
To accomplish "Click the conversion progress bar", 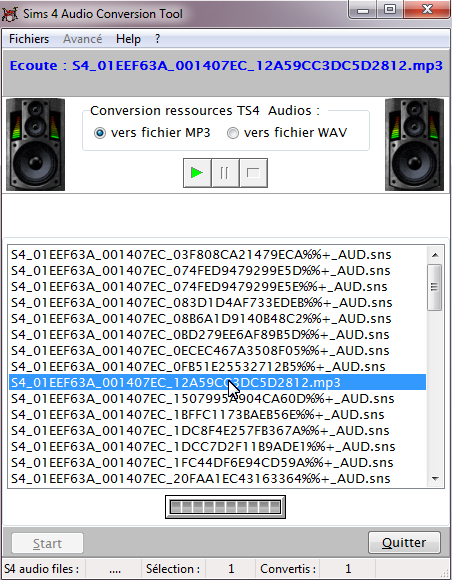I will (x=225, y=507).
